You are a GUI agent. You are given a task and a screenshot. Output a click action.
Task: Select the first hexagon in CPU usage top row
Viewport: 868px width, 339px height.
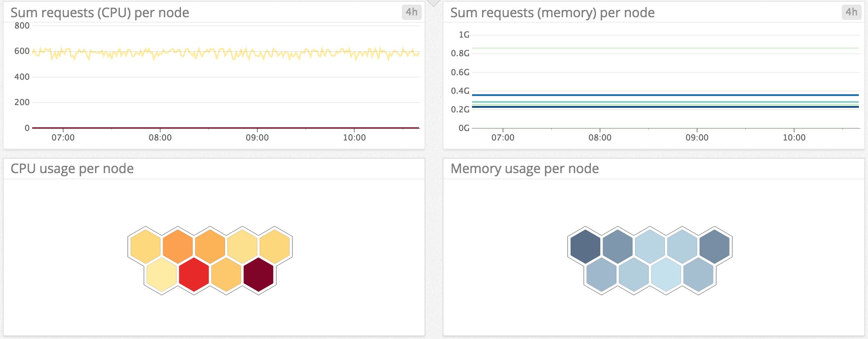click(145, 247)
